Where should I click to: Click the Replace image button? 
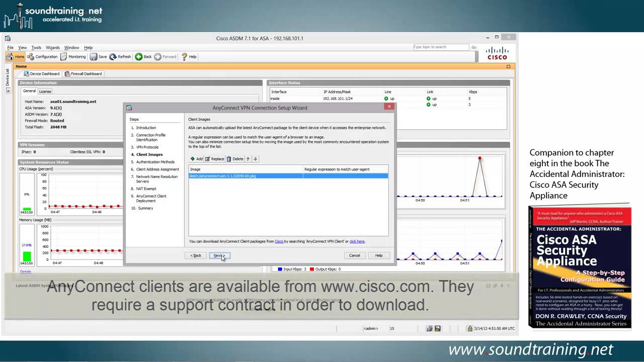214,159
